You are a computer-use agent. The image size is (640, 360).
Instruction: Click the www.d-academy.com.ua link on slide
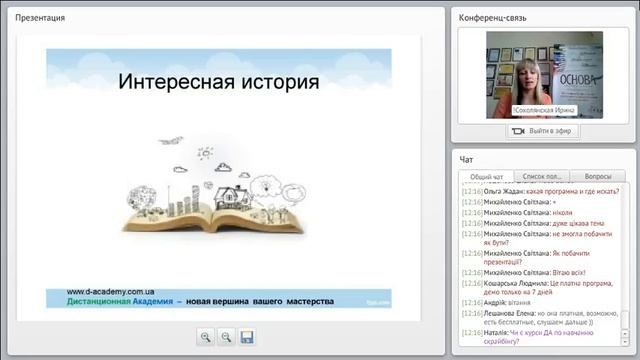(111, 292)
